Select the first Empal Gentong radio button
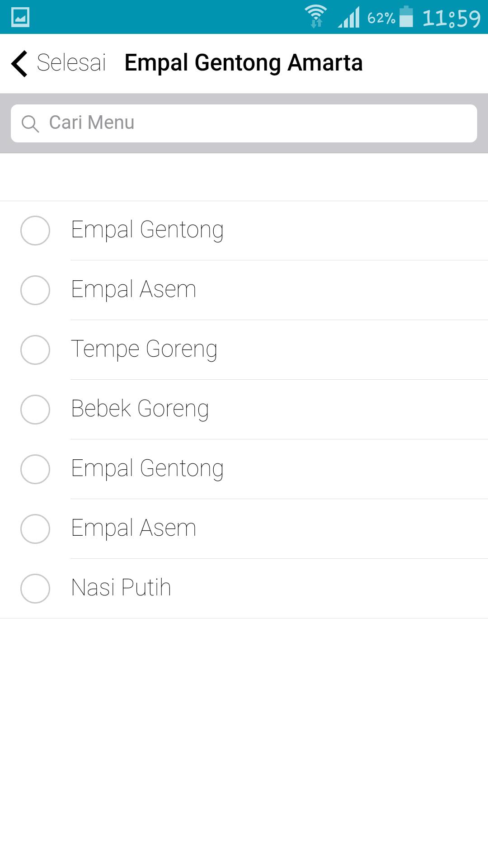Image resolution: width=488 pixels, height=868 pixels. pyautogui.click(x=35, y=231)
